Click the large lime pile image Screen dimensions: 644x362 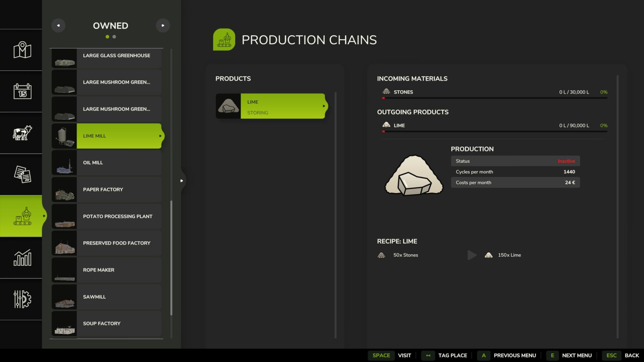(x=414, y=175)
